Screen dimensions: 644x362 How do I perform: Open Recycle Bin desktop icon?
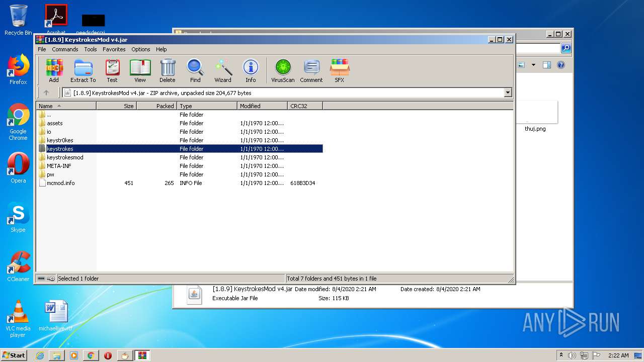coord(18,20)
